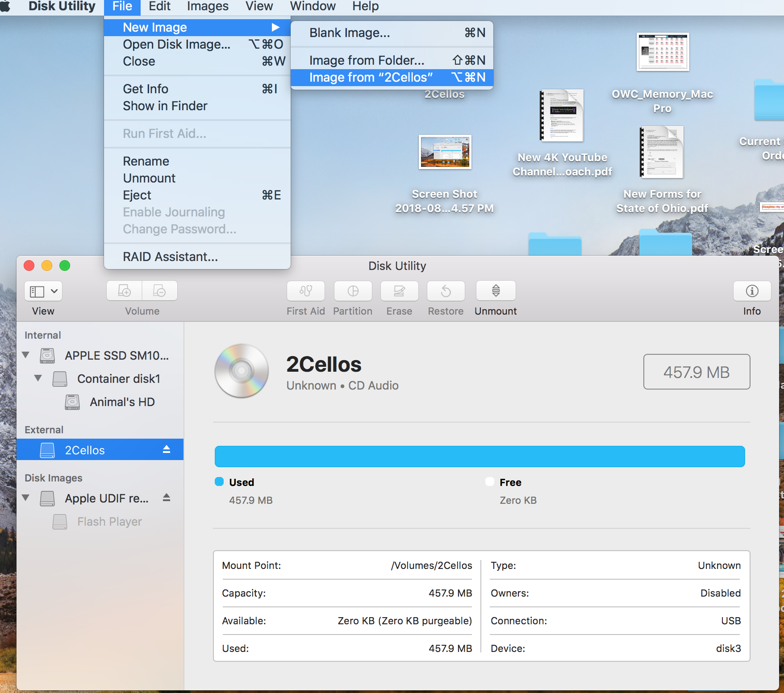Choose Rename in the File menu
Image resolution: width=784 pixels, height=693 pixels.
[197, 162]
